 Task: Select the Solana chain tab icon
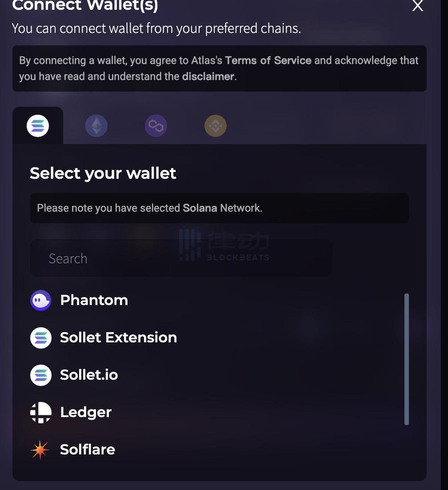(38, 126)
